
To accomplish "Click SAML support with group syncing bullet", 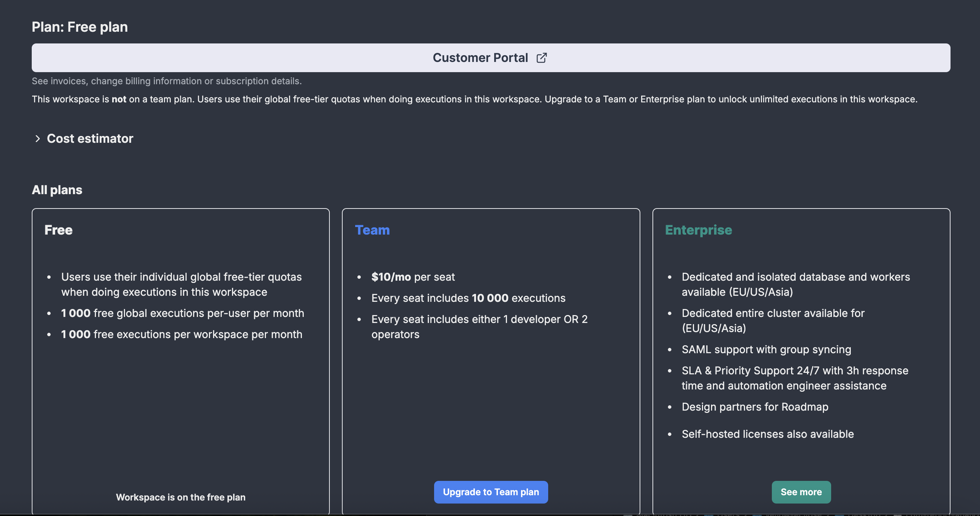I will pos(766,349).
